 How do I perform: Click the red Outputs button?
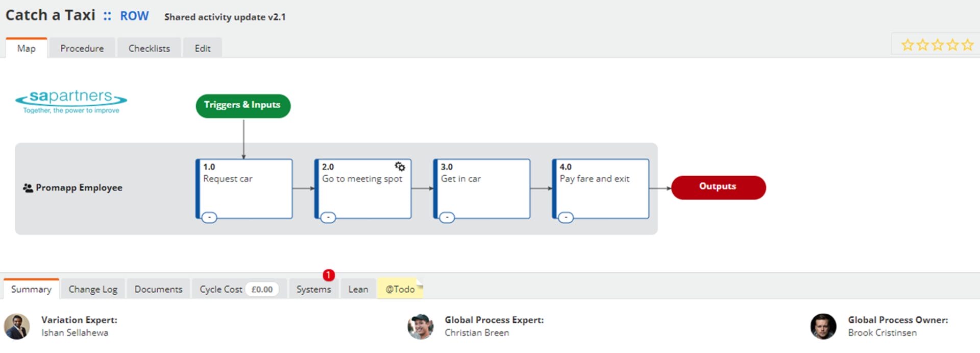pos(718,187)
